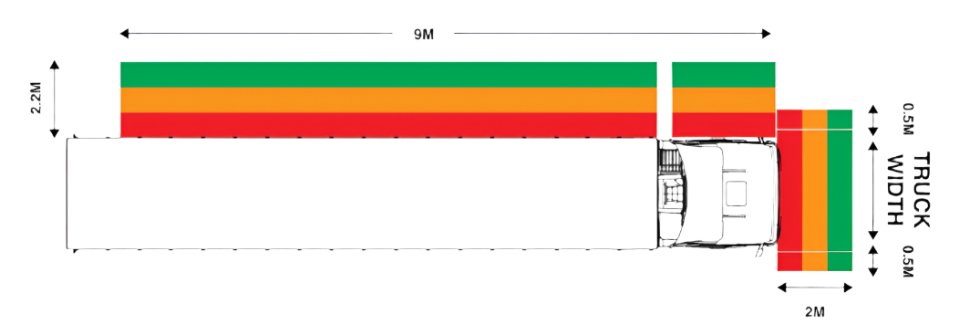The width and height of the screenshot is (980, 335).
Task: Click the upper 0.5M label
Action: tap(907, 119)
